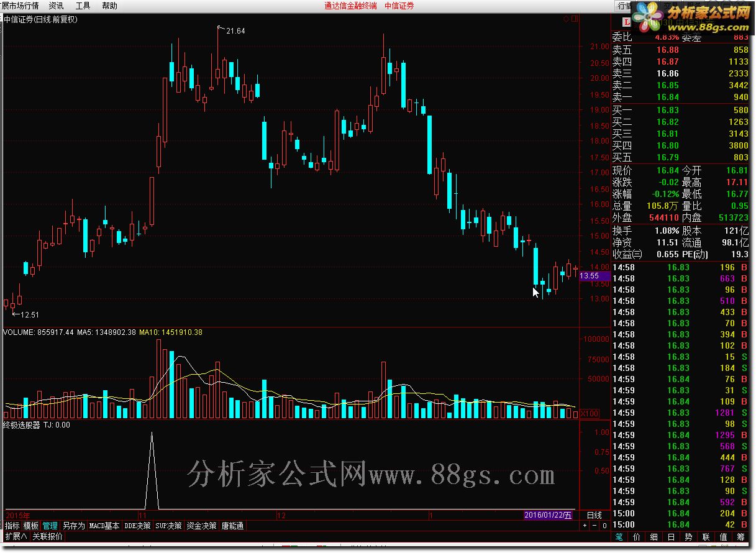Open the 关联报价 tab
This screenshot has height=553, width=756.
click(x=47, y=536)
